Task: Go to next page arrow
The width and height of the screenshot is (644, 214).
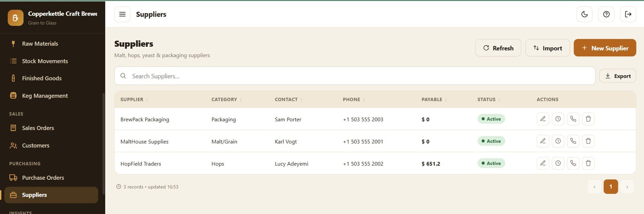Action: (627, 187)
